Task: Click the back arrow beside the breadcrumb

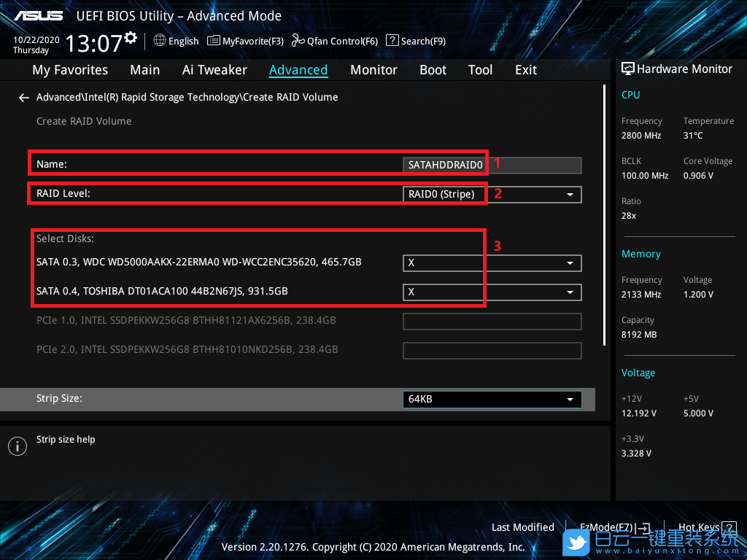Action: (x=24, y=97)
